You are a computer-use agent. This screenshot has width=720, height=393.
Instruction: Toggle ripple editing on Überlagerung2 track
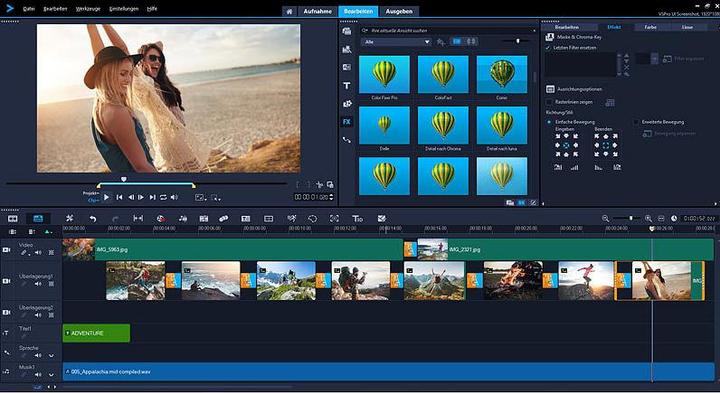click(x=51, y=315)
